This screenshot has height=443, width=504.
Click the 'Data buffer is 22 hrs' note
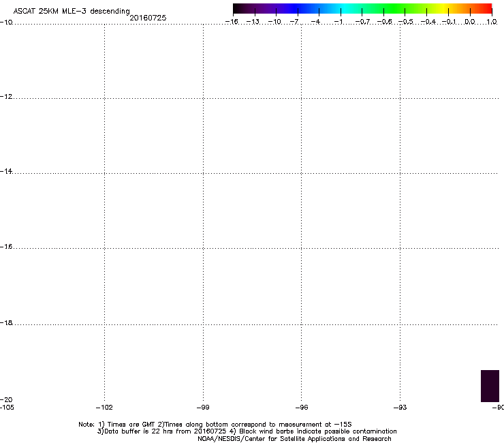click(247, 431)
